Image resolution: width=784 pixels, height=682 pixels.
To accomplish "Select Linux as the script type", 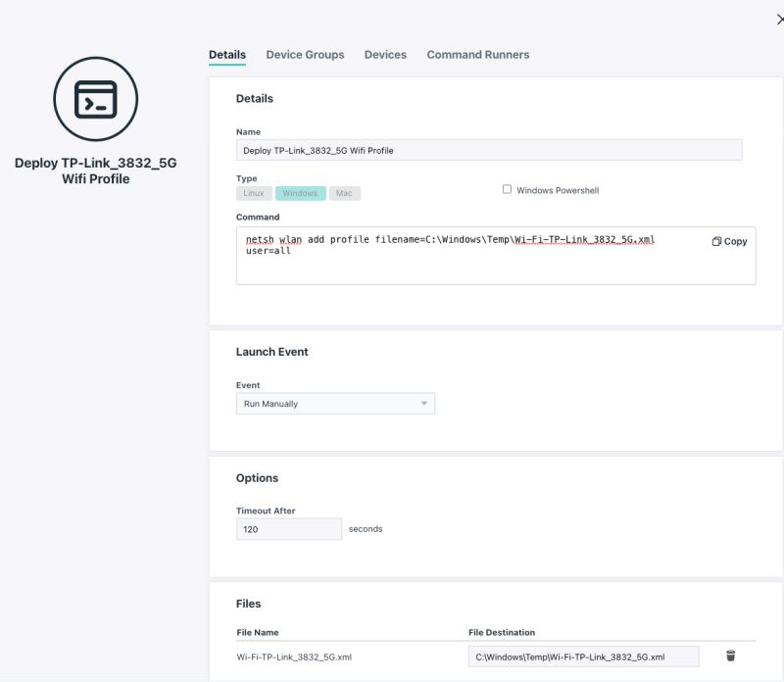I will (253, 193).
